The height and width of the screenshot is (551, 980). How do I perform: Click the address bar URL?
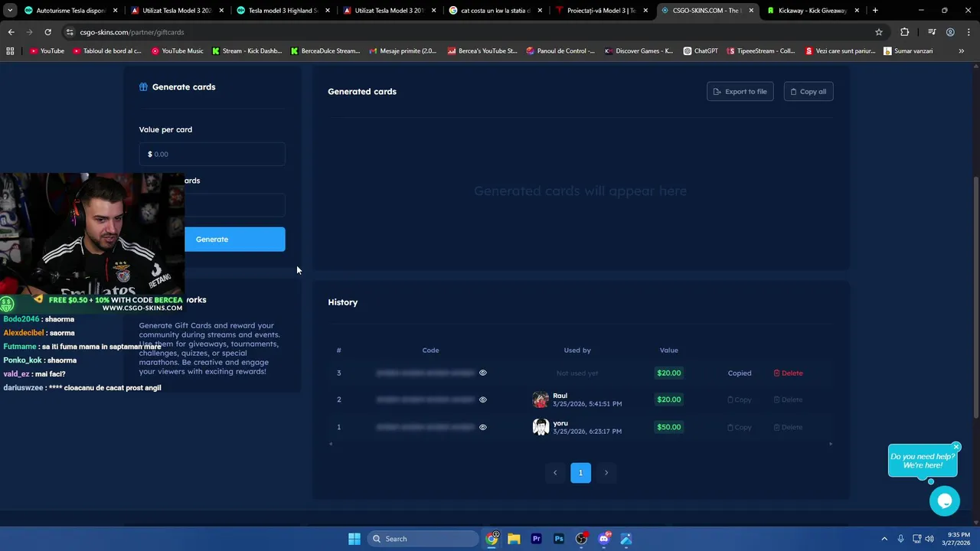point(132,32)
